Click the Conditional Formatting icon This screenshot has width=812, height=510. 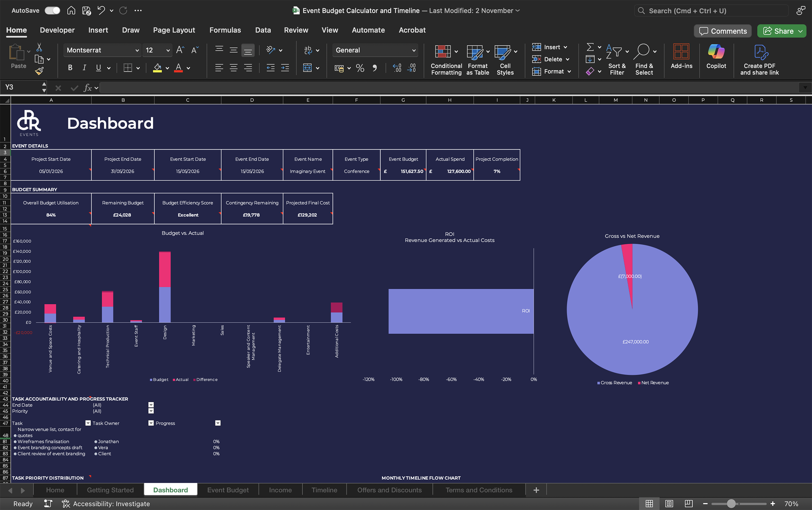coord(443,52)
